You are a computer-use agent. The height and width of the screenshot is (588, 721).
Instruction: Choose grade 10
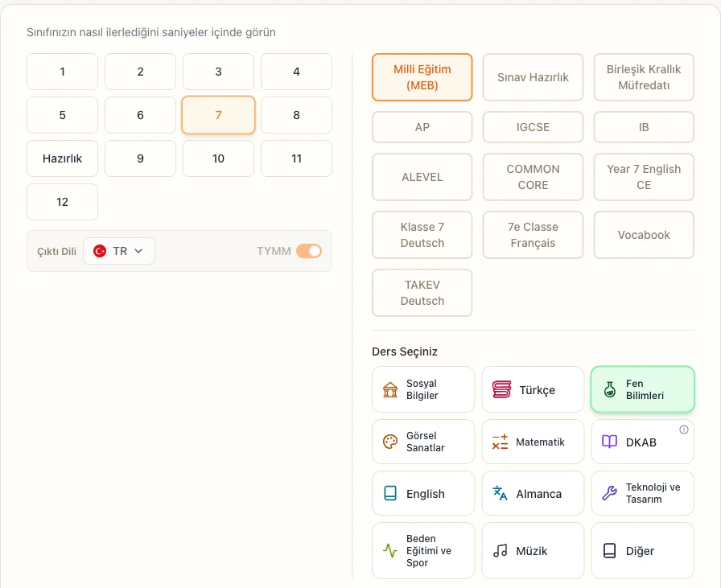pos(218,158)
